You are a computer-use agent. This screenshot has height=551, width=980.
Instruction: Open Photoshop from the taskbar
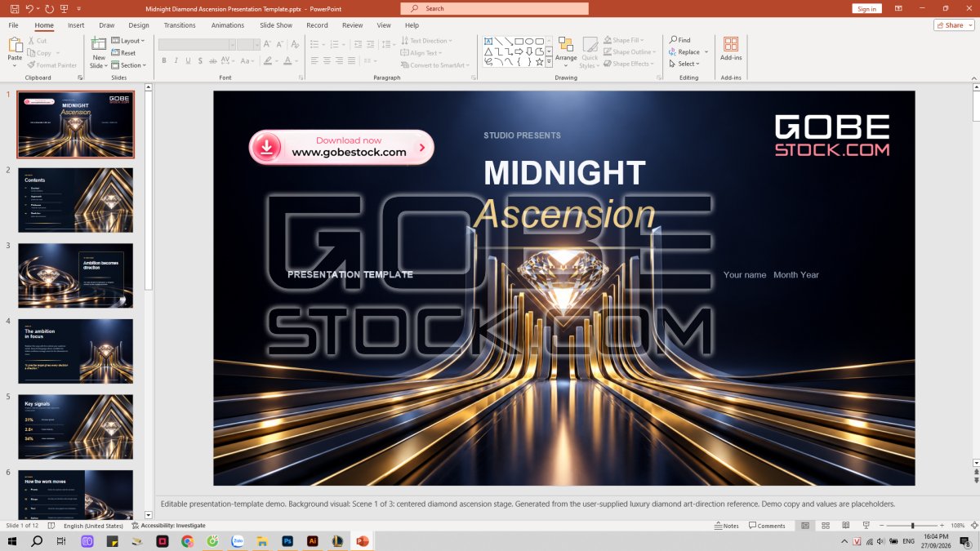[x=287, y=541]
